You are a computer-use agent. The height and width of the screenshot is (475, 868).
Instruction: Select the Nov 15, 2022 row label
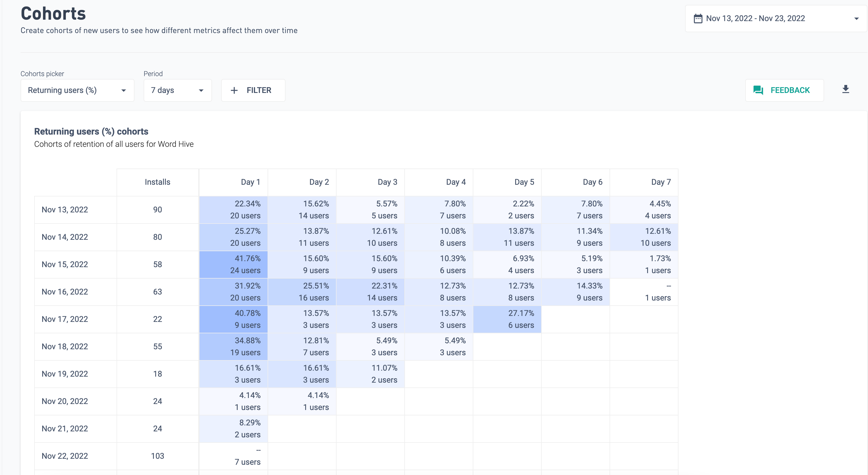point(65,264)
